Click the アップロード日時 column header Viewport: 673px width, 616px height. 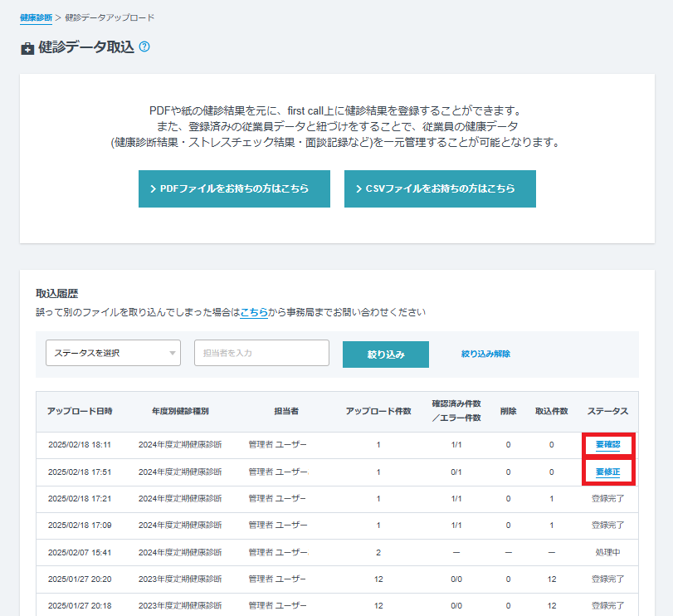pos(80,412)
